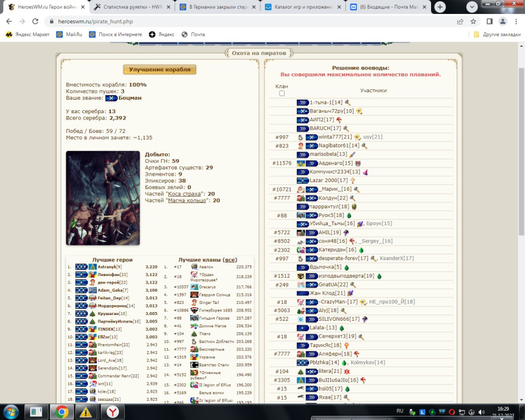525x420 pixels.
Task: Open Яндекс bookmark
Action: pyautogui.click(x=162, y=34)
